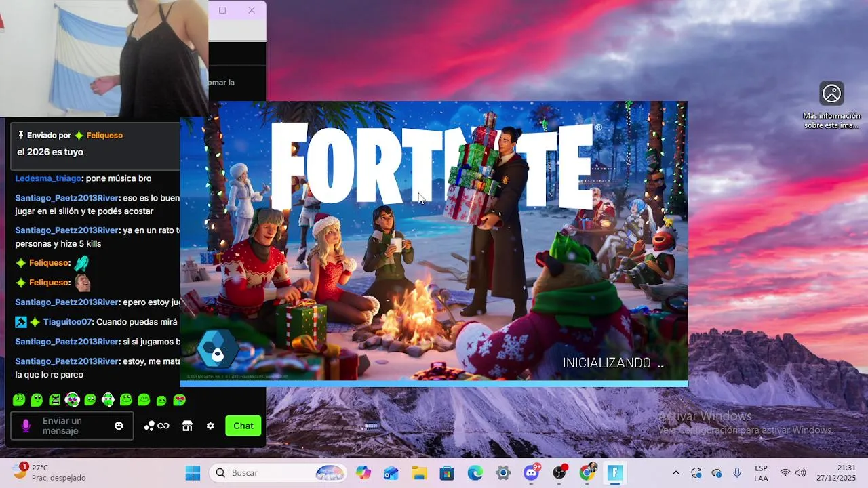The width and height of the screenshot is (868, 488).
Task: Expand hidden system tray icons chevron
Action: click(675, 472)
